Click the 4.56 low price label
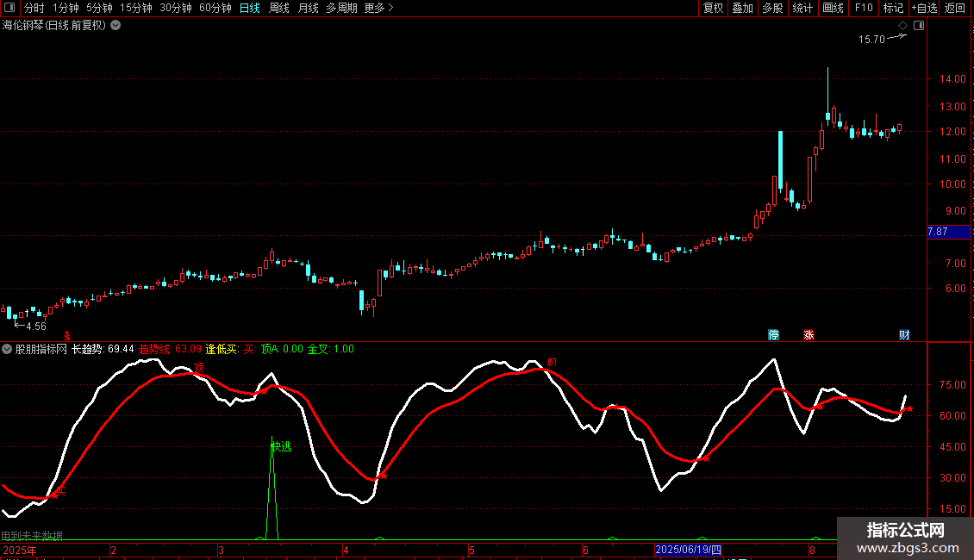The image size is (974, 560). coord(36,326)
